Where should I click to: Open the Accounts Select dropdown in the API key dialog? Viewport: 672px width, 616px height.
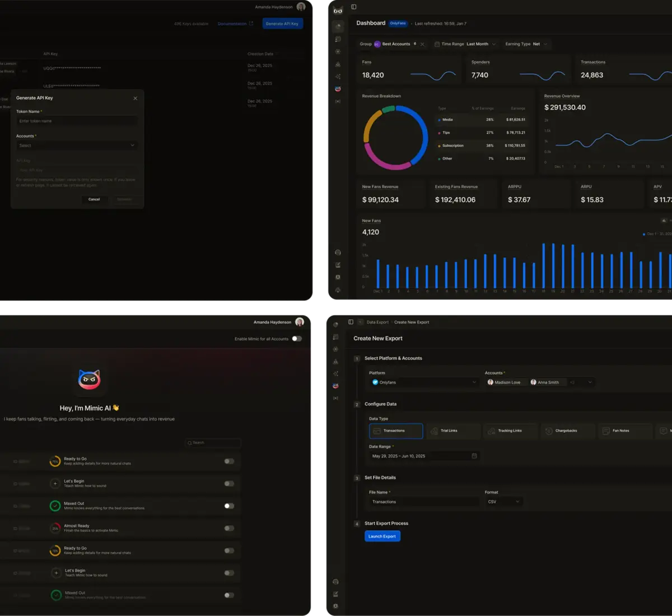click(x=77, y=146)
